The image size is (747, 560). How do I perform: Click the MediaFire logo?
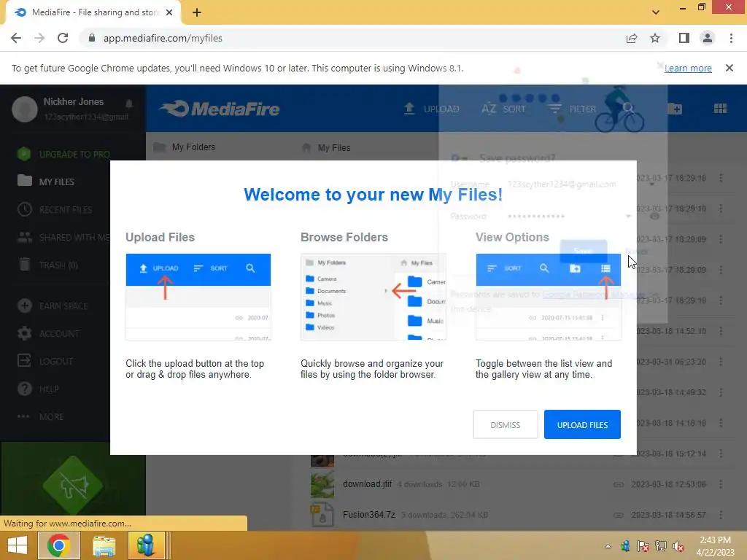click(x=220, y=109)
